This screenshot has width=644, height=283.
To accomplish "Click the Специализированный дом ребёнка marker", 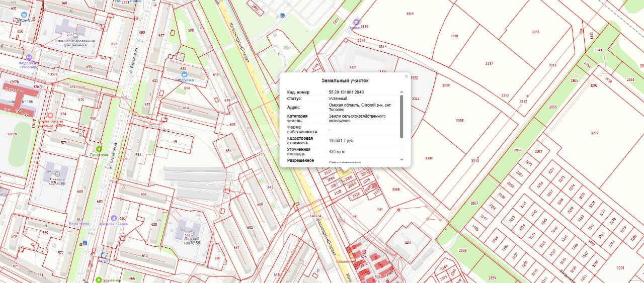I will 70,35.
